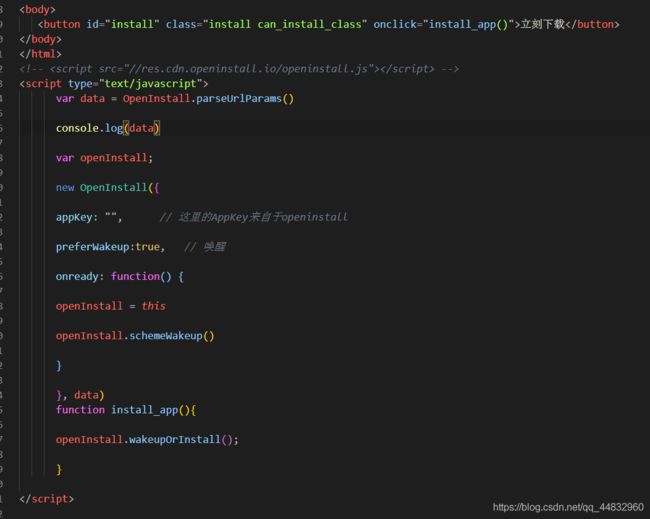The image size is (650, 519).
Task: Click OpenInstall.parseUrlParams() call
Action: click(x=208, y=99)
